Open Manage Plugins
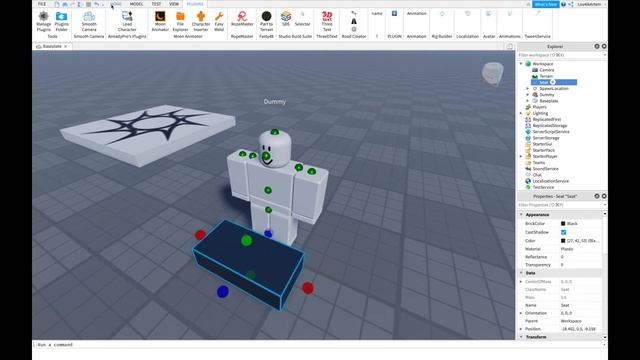Screen dimensions: 640x360 [x=44, y=21]
